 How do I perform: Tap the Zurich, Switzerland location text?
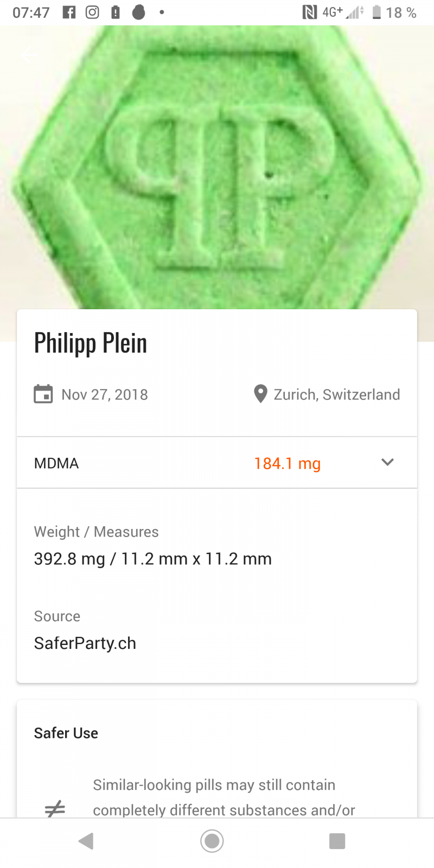coord(336,394)
